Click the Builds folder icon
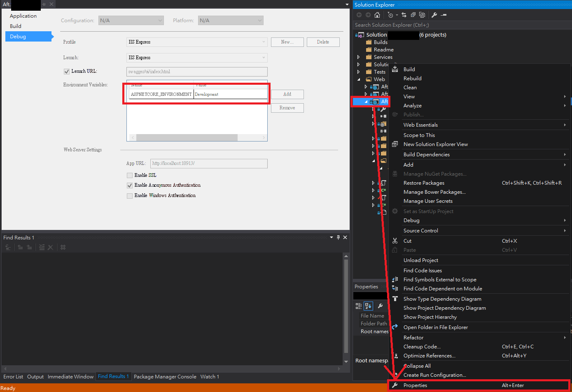Viewport: 572px width, 392px height. [x=369, y=42]
